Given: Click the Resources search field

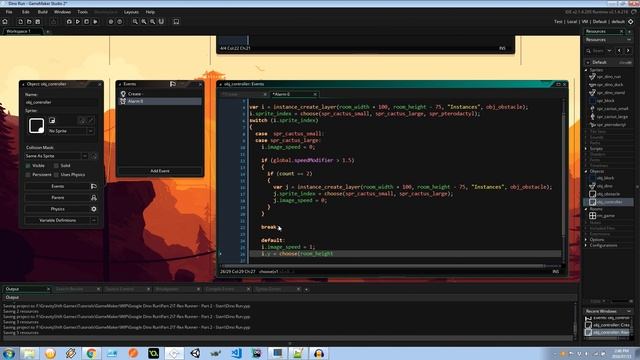Looking at the screenshot, I should click(598, 51).
